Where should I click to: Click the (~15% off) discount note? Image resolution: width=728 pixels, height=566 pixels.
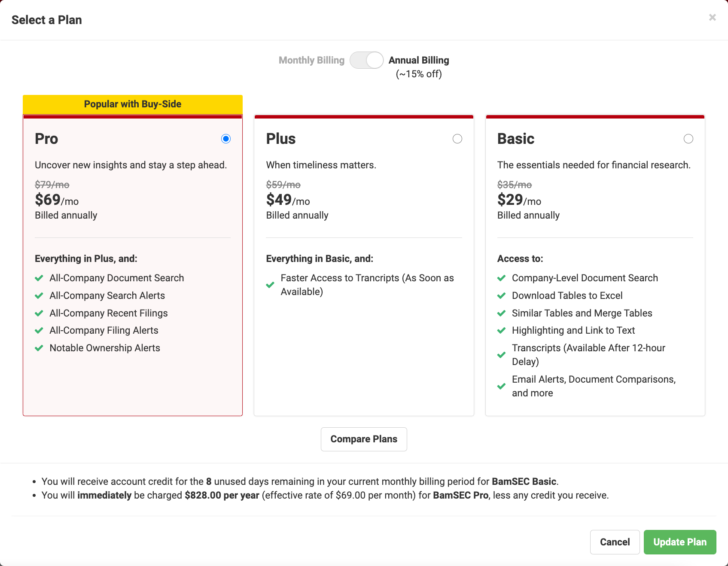[419, 74]
